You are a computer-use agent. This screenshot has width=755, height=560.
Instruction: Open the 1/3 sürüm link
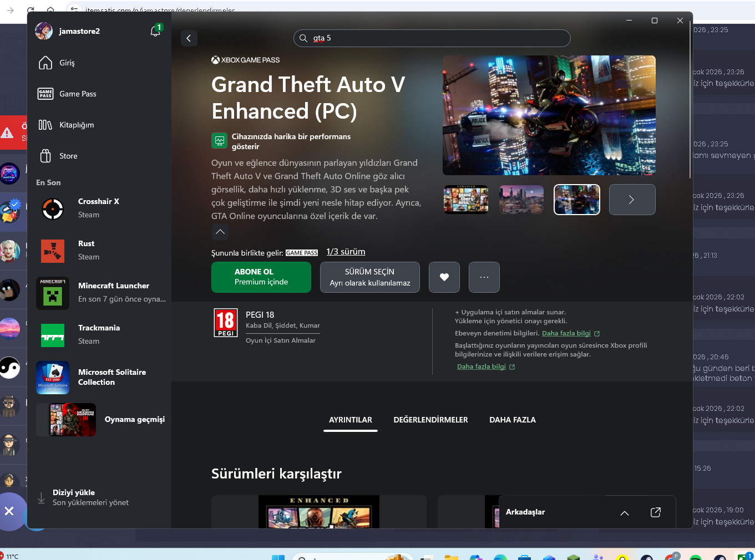click(346, 252)
